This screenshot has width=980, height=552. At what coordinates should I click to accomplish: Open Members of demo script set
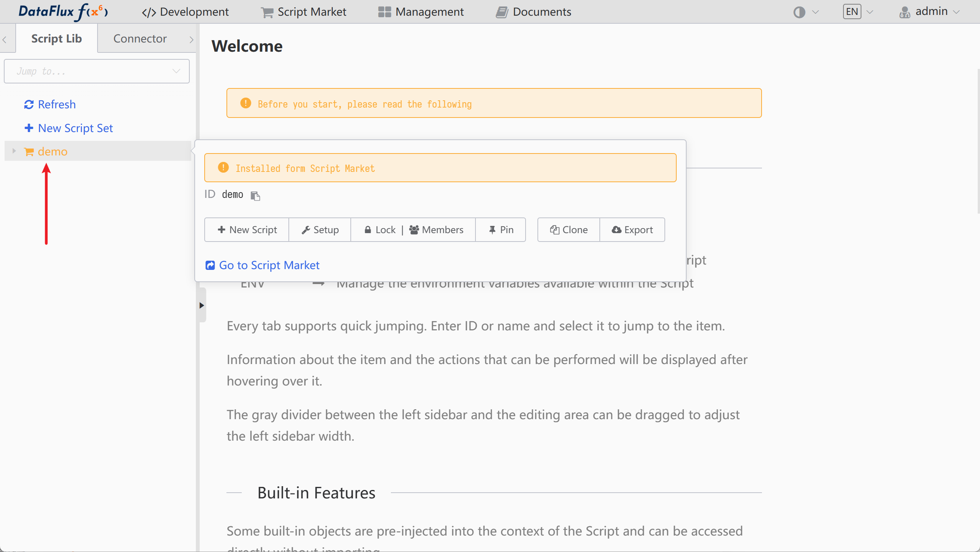pyautogui.click(x=436, y=230)
